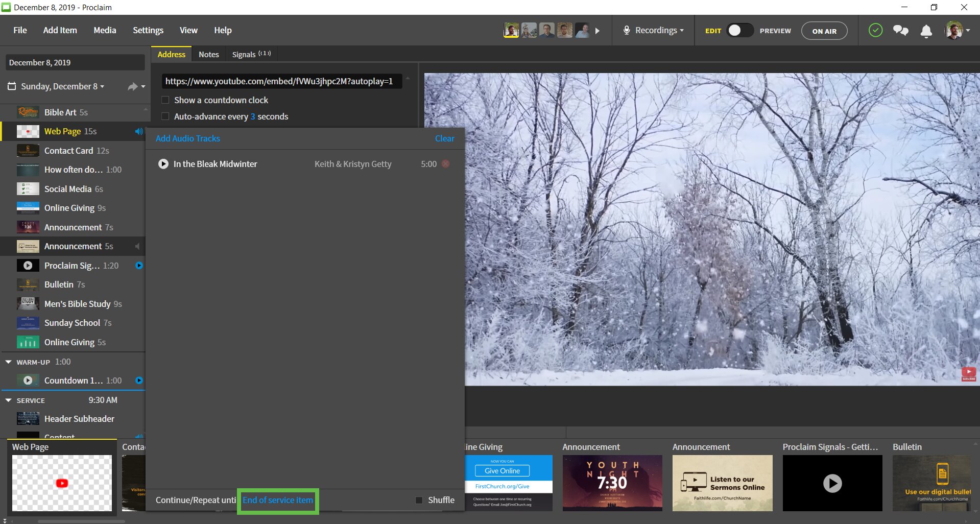Open the Help menu

(x=223, y=30)
